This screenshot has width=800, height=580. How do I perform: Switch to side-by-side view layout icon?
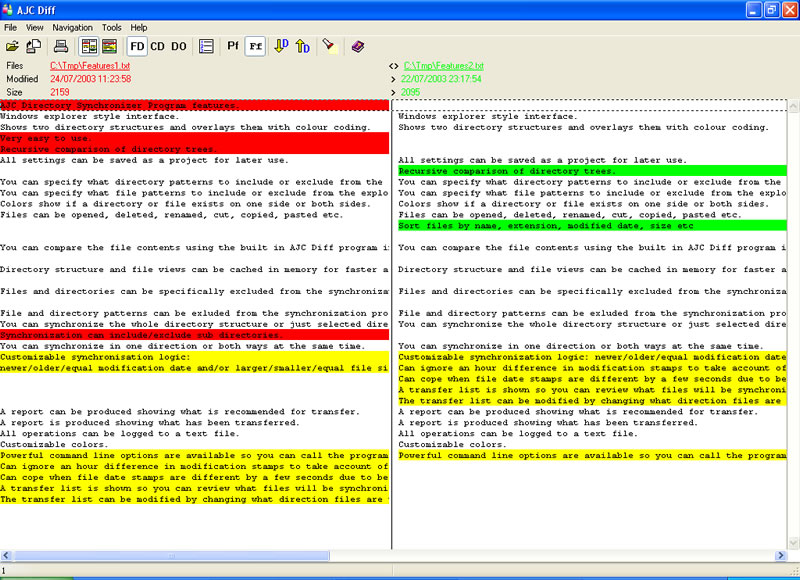(x=88, y=46)
